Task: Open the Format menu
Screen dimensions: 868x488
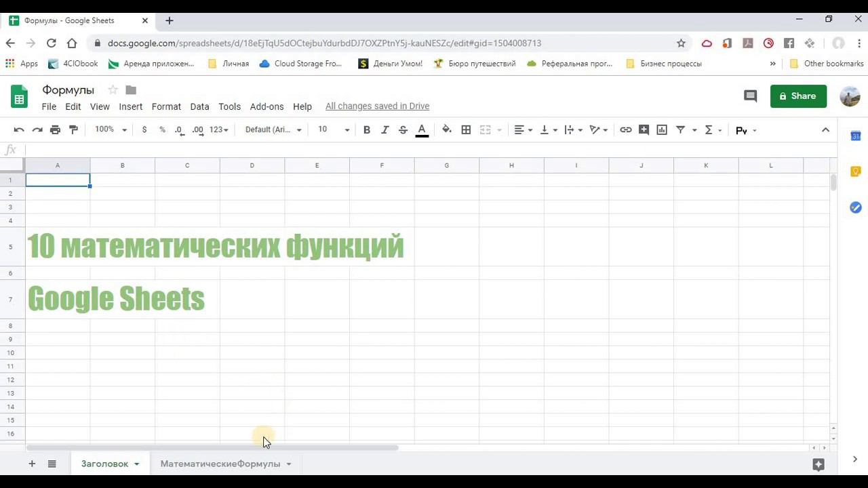Action: tap(166, 106)
